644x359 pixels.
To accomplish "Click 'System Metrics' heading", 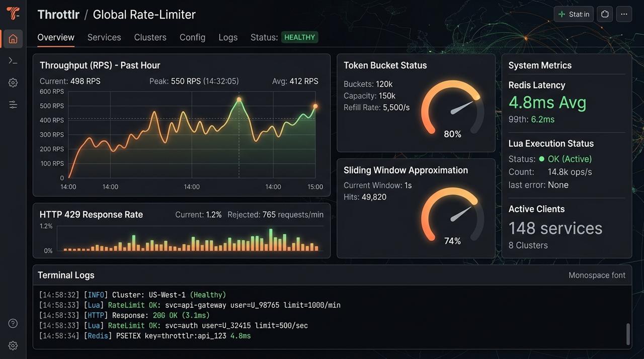I will [x=540, y=65].
